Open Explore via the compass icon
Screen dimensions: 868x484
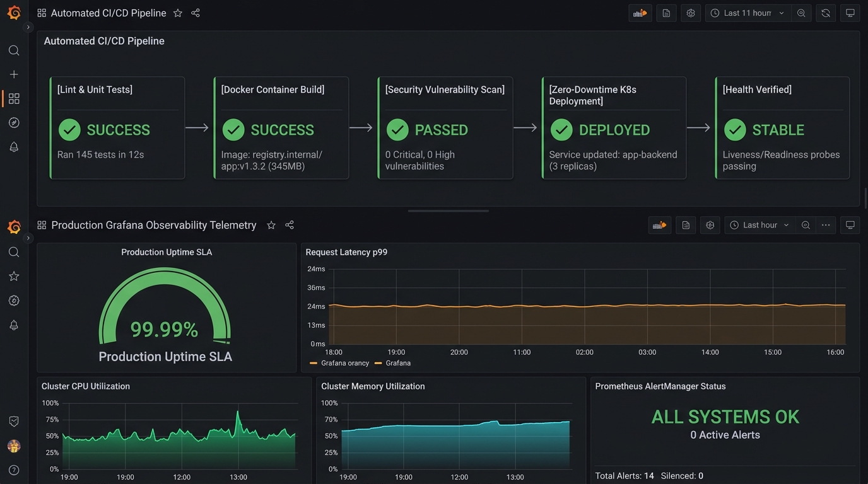14,122
